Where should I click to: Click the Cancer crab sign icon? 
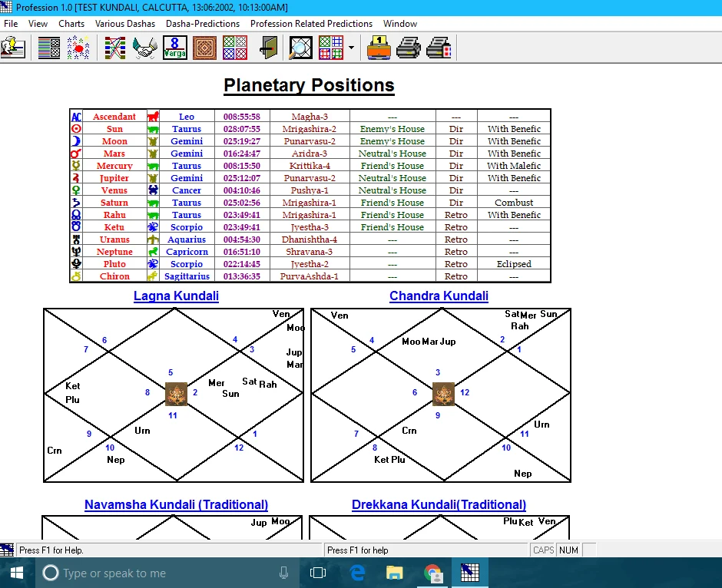click(153, 190)
